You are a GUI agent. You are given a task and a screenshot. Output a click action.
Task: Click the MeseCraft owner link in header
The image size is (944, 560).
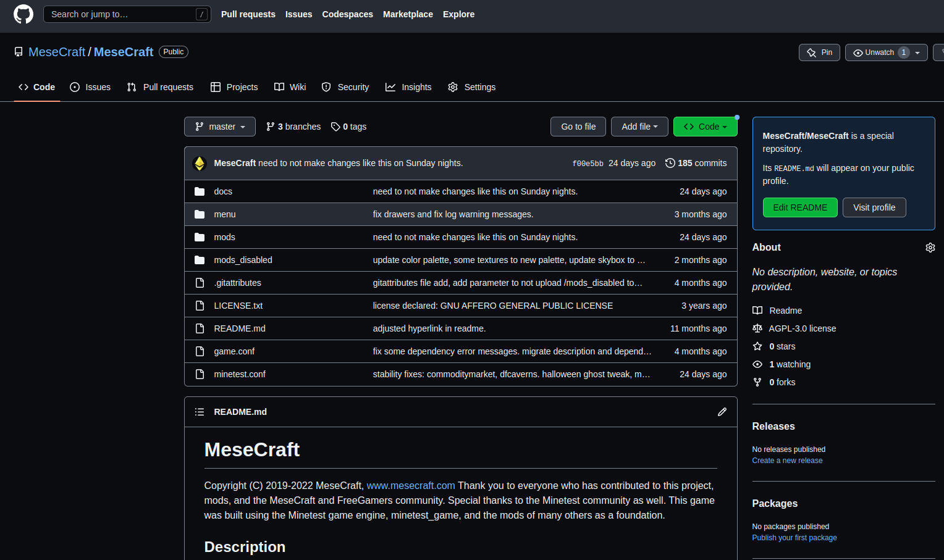(x=57, y=52)
